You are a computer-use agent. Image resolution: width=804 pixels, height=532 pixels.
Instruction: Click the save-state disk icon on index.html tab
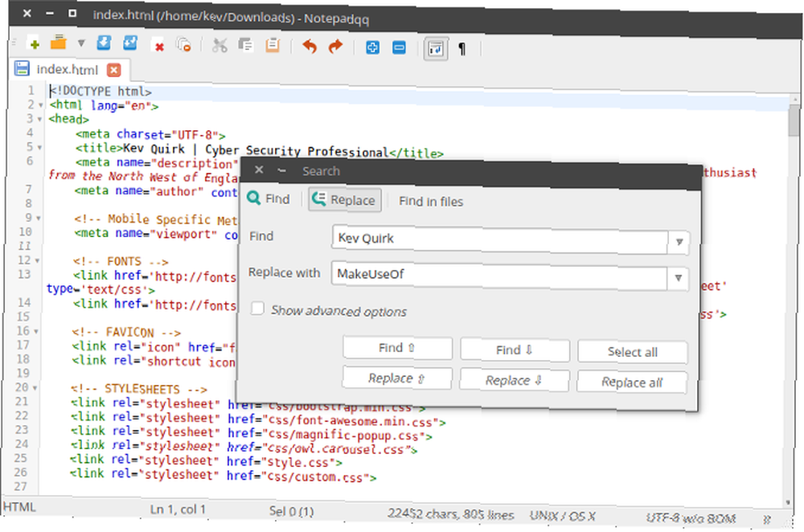[x=22, y=68]
